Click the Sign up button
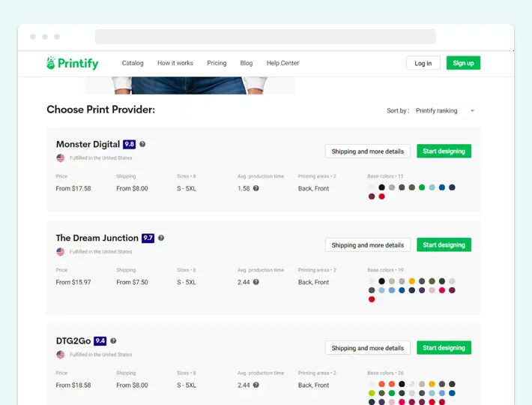Viewport: 532px width, 405px height. (x=463, y=63)
